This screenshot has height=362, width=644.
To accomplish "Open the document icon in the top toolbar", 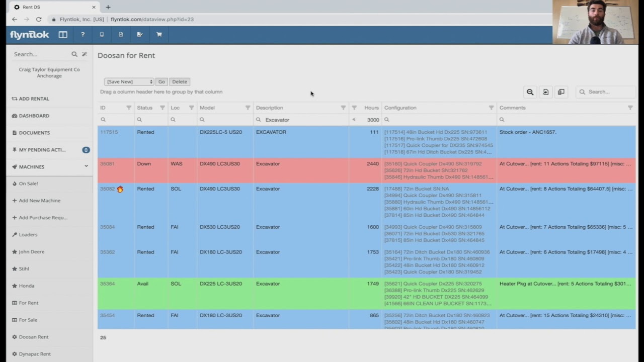I will tap(121, 34).
